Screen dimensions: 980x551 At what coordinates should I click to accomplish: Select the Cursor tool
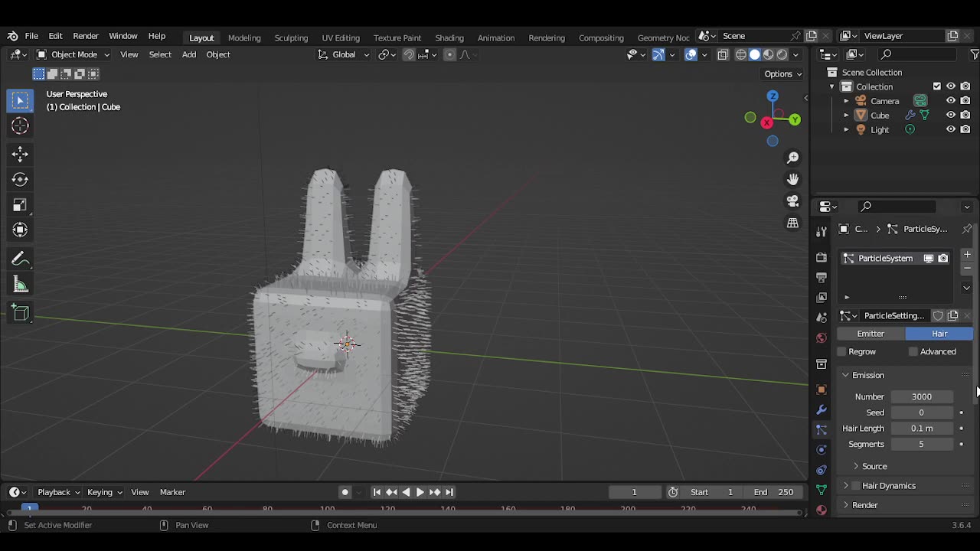point(20,126)
